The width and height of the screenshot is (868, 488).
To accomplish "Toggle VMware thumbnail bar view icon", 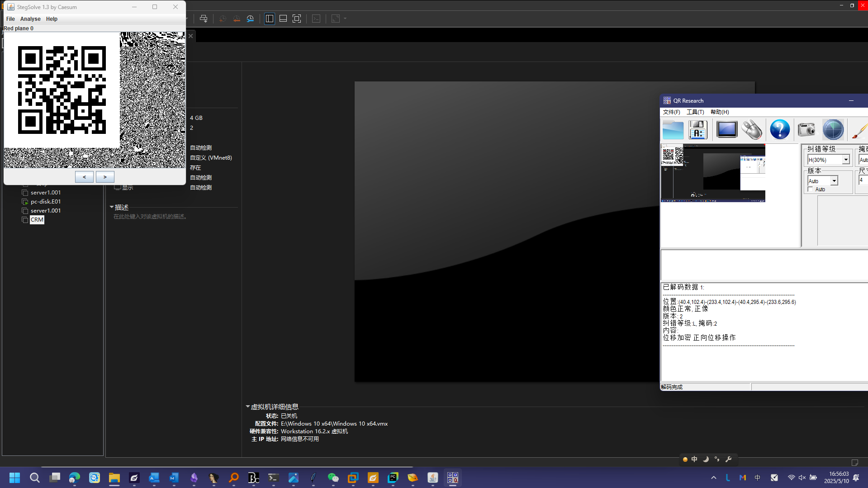I will 283,19.
